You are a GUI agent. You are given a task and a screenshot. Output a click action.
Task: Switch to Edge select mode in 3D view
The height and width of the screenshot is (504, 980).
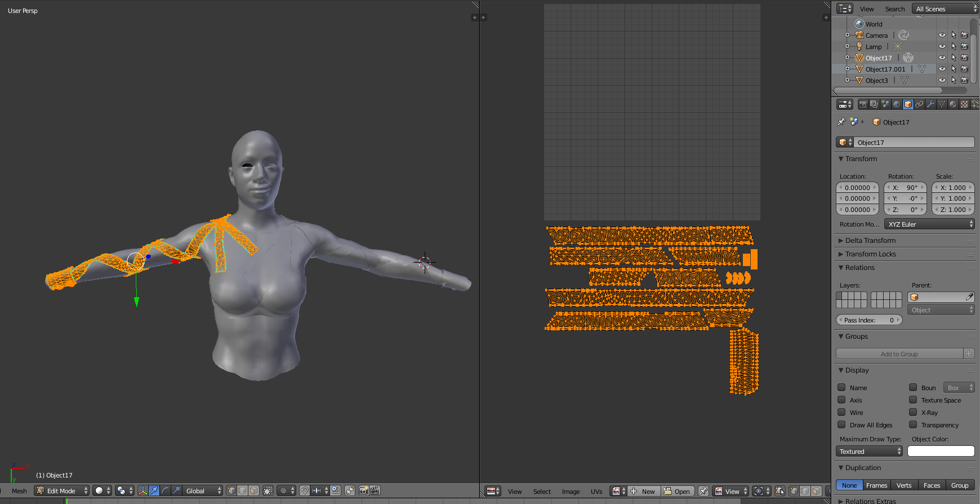tap(242, 490)
